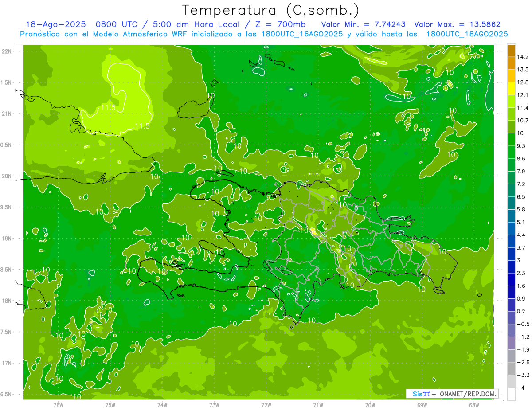Click the 8.6 value on the color scale
532x411 pixels.
pos(521,158)
